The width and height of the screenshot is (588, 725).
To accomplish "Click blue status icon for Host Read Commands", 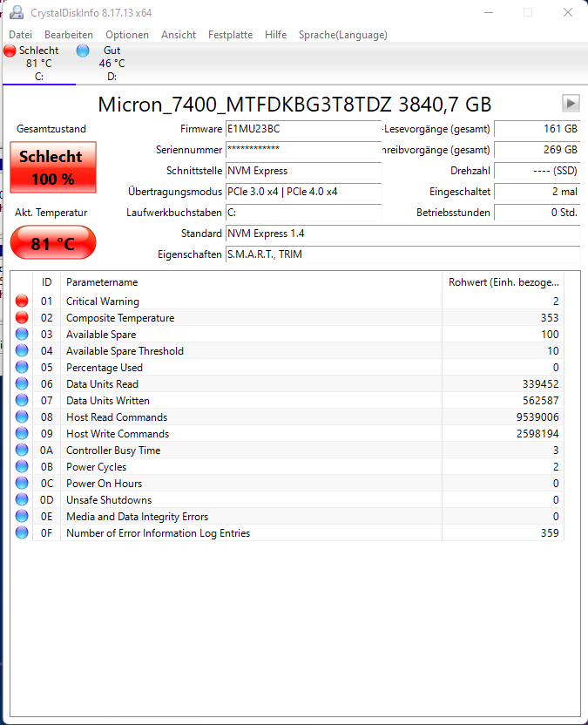I will point(22,417).
